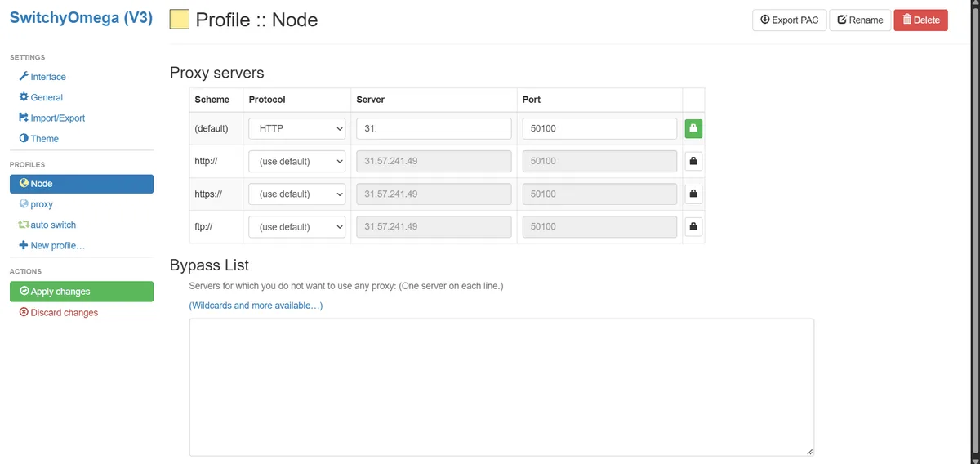Click the bypass textarea resize handle
Screen dimensions: 980x464
[809, 451]
